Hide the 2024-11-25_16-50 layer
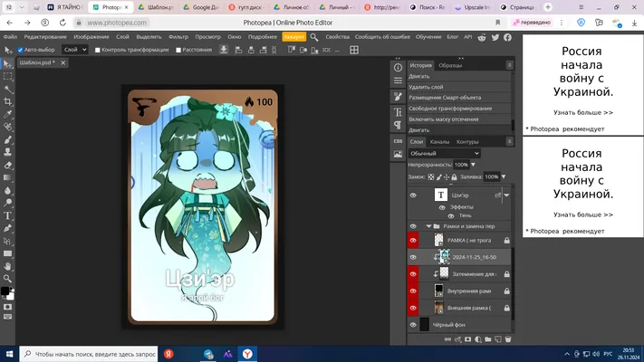 point(413,257)
